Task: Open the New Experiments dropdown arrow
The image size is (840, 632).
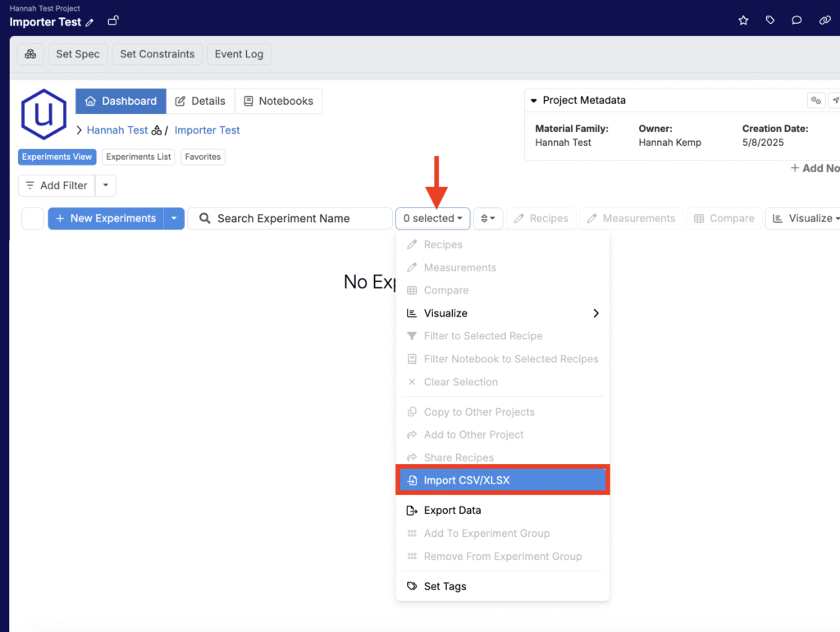Action: [174, 218]
